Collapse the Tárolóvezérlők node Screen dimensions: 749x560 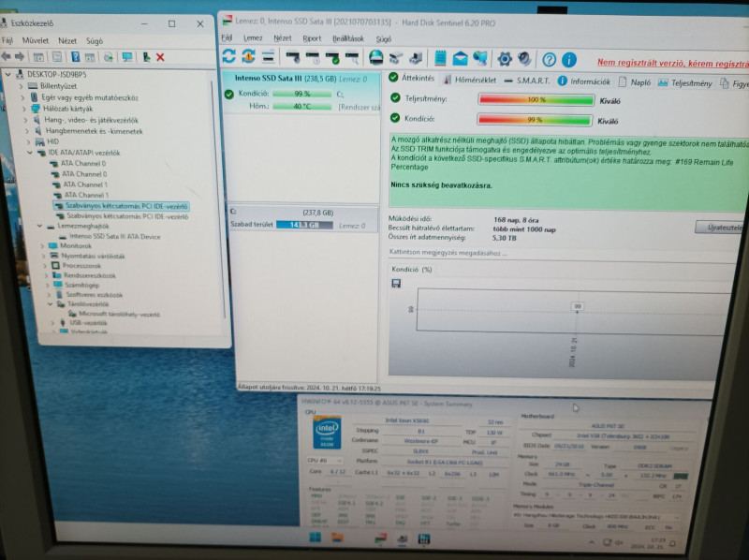pyautogui.click(x=51, y=304)
